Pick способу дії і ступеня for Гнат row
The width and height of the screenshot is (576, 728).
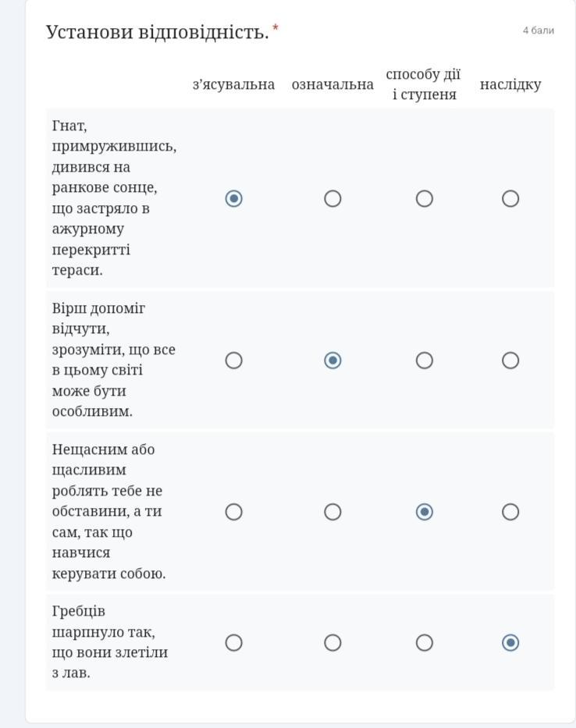pos(424,199)
